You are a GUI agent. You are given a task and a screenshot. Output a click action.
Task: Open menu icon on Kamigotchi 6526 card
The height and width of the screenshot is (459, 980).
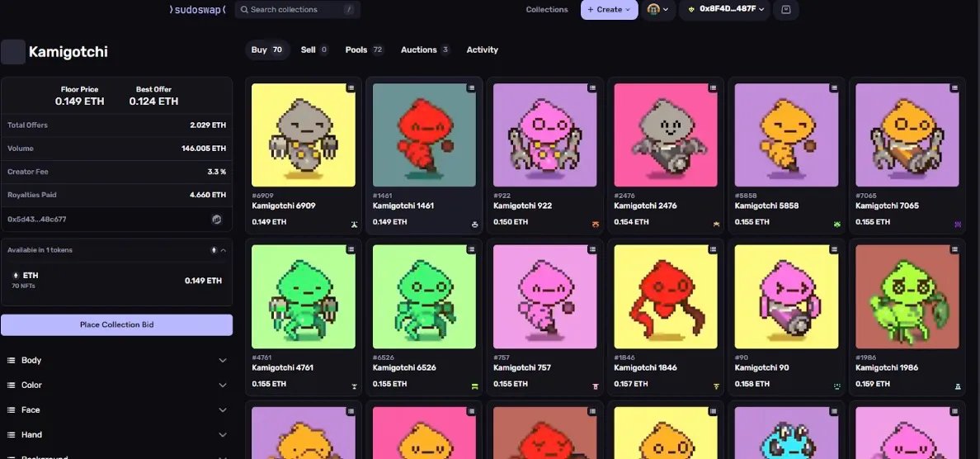pos(471,249)
